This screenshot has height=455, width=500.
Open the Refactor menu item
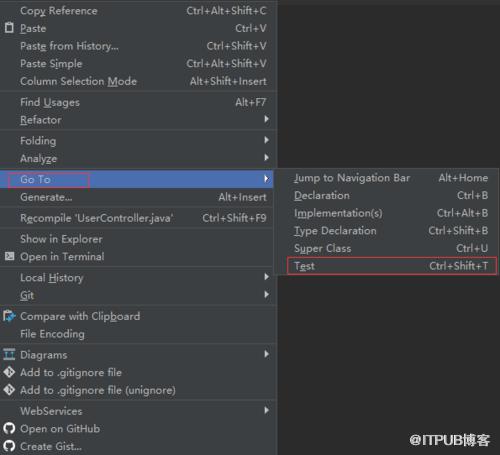138,120
